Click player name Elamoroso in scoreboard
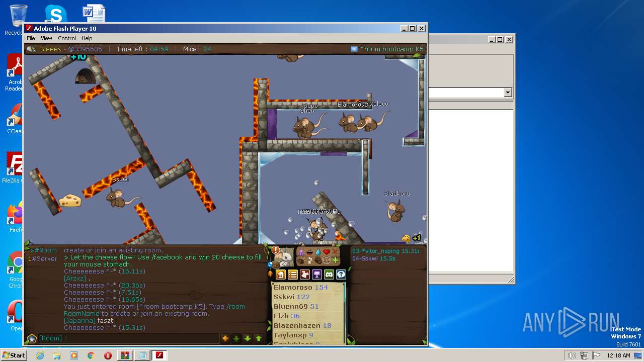This screenshot has width=644, height=362. (x=293, y=287)
